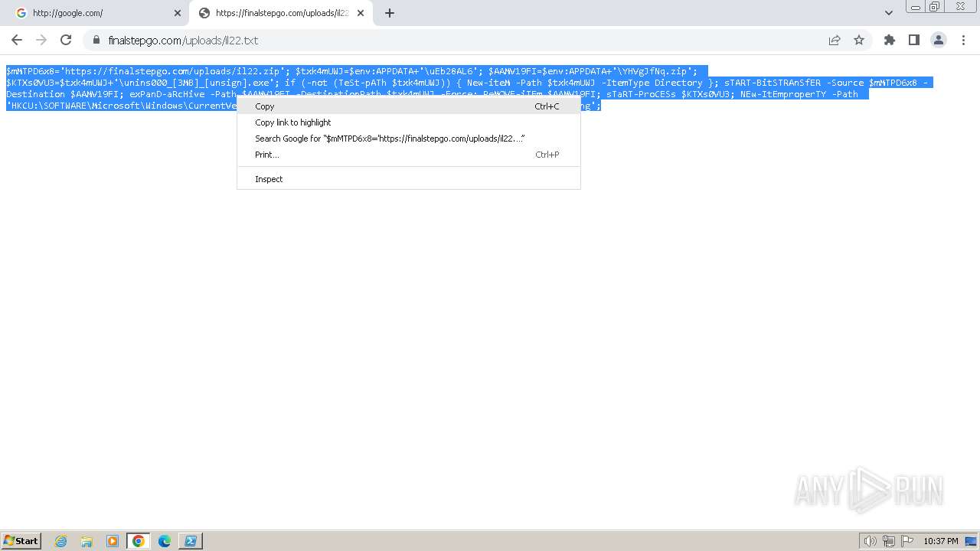
Task: Click the 10:37 PM system clock
Action: click(941, 541)
